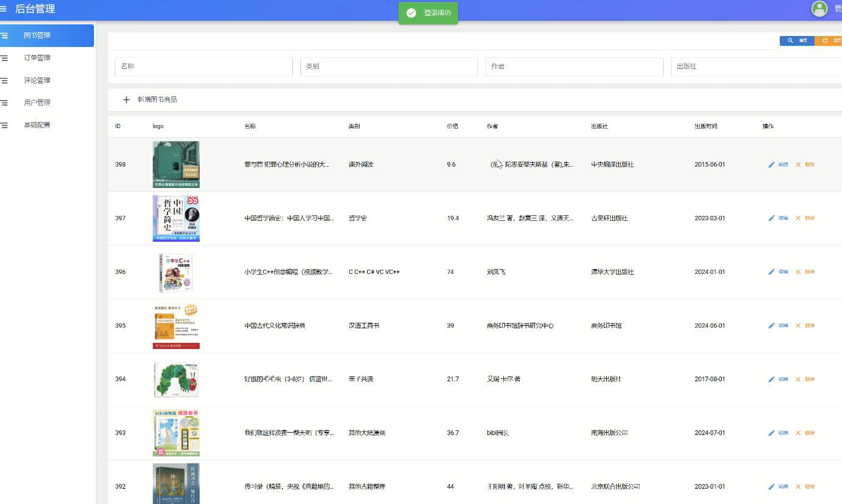The height and width of the screenshot is (504, 842).
Task: Click the date cell 2023-03-01
Action: [x=710, y=218]
